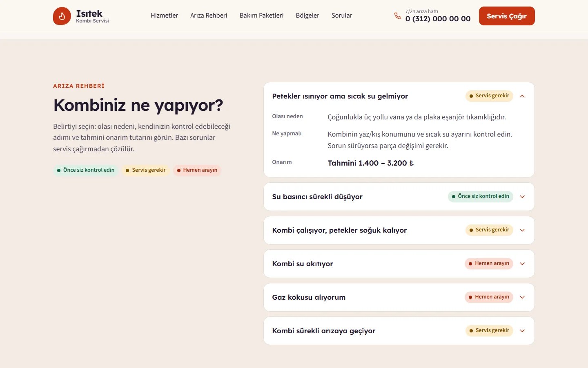
Task: Click the Isıtek Kombi Servisi brand name
Action: [x=92, y=16]
